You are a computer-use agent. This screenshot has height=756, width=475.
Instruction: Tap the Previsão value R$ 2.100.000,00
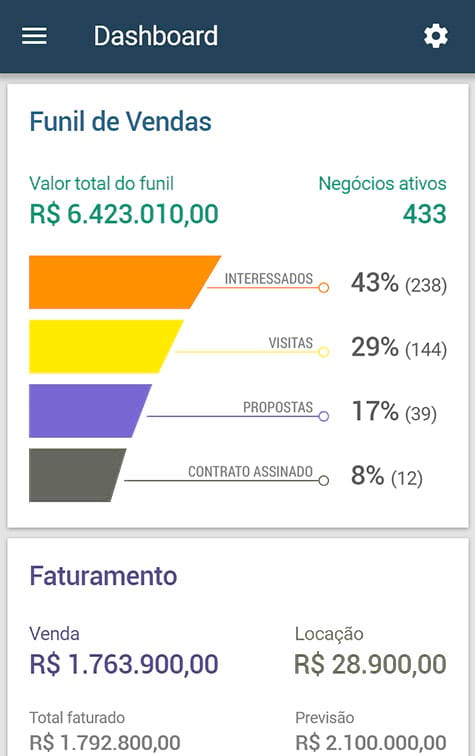pos(371,743)
